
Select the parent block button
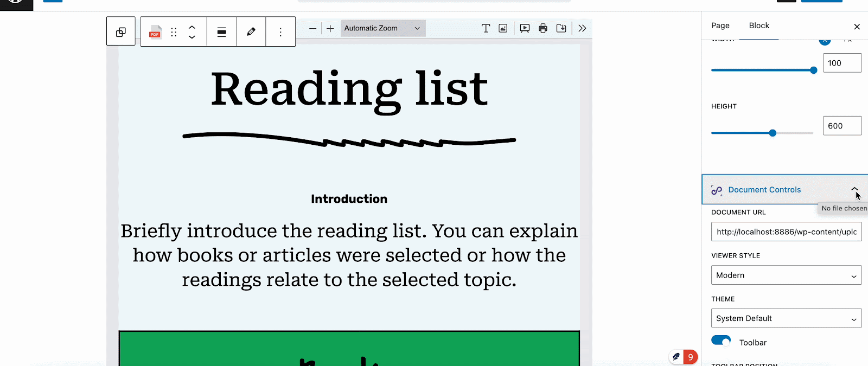click(x=121, y=31)
